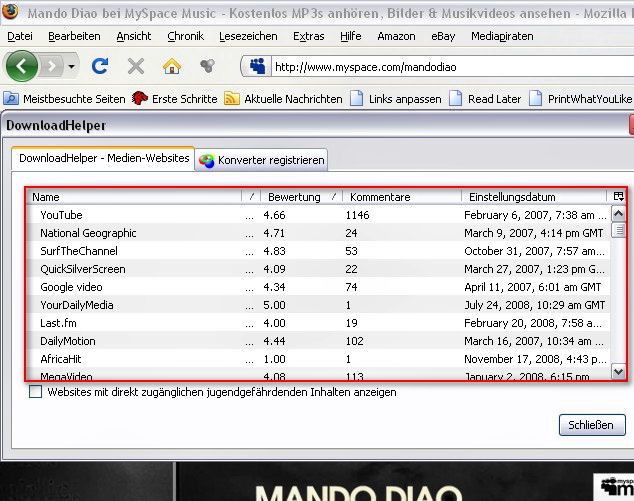This screenshot has height=501, width=634.
Task: Select the AfricaHit row
Action: point(318,359)
